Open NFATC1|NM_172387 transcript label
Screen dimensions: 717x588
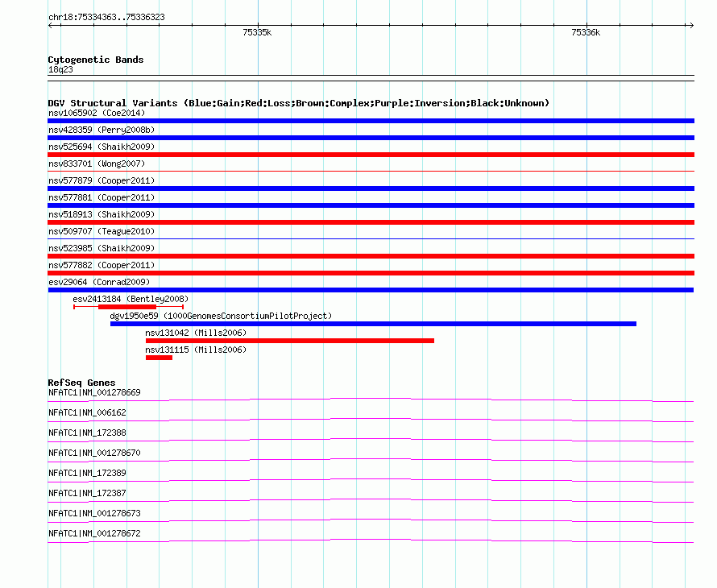[87, 493]
